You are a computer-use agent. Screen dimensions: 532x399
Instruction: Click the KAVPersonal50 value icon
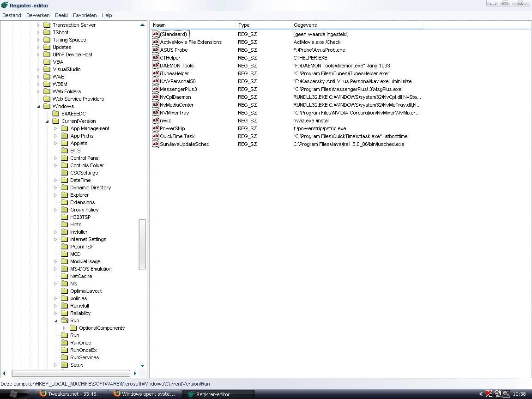tap(156, 81)
